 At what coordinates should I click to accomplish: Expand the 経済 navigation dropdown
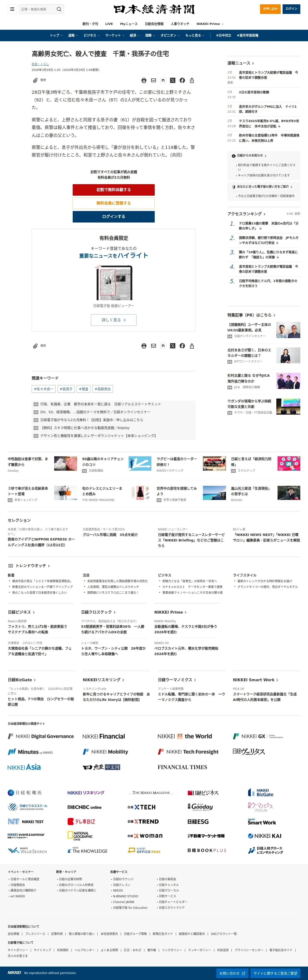pyautogui.click(x=135, y=35)
